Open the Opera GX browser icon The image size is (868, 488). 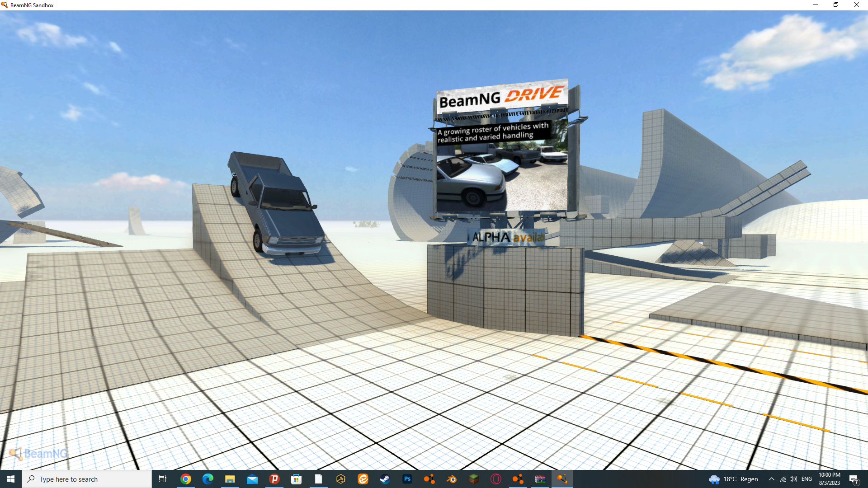pos(496,479)
